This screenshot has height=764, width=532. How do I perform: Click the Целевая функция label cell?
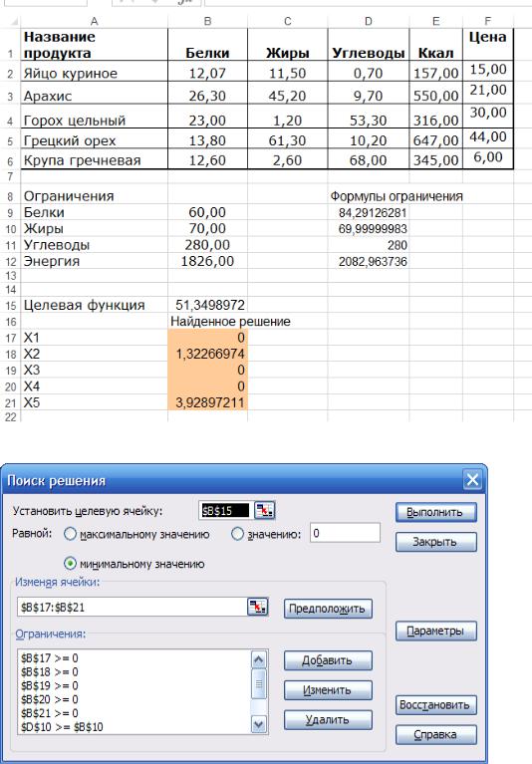[94, 305]
